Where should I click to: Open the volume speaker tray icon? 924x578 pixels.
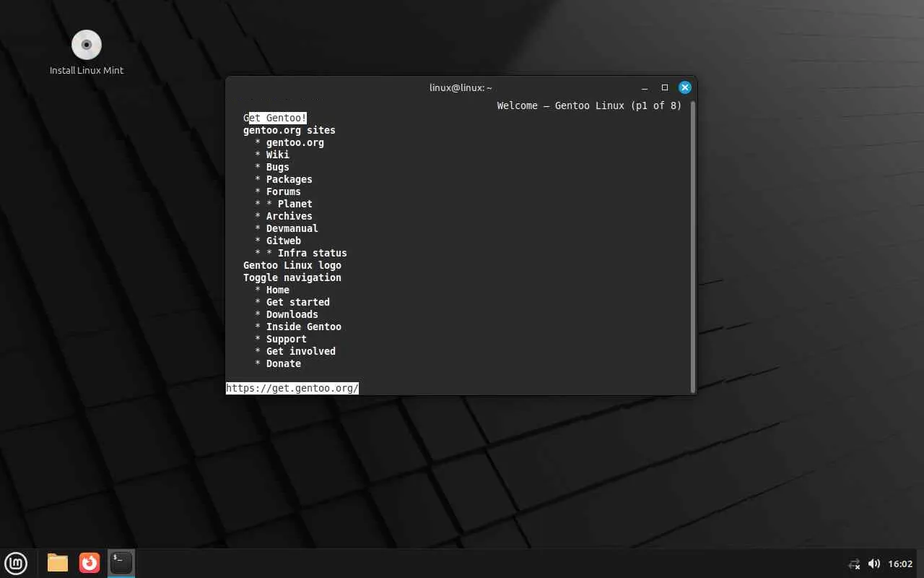tap(874, 564)
